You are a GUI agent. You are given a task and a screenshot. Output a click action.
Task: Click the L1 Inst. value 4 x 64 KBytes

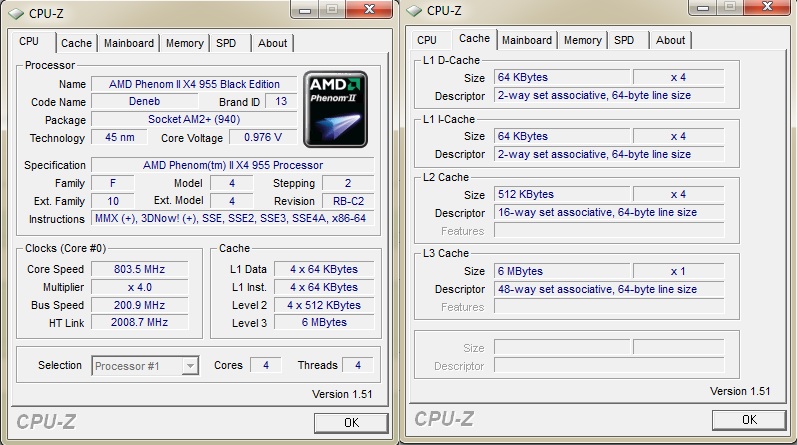(324, 287)
